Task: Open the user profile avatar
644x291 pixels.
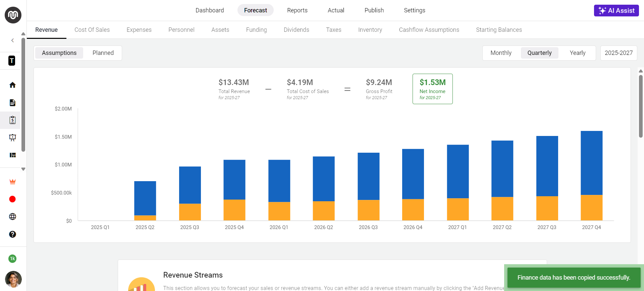Action: [13, 279]
